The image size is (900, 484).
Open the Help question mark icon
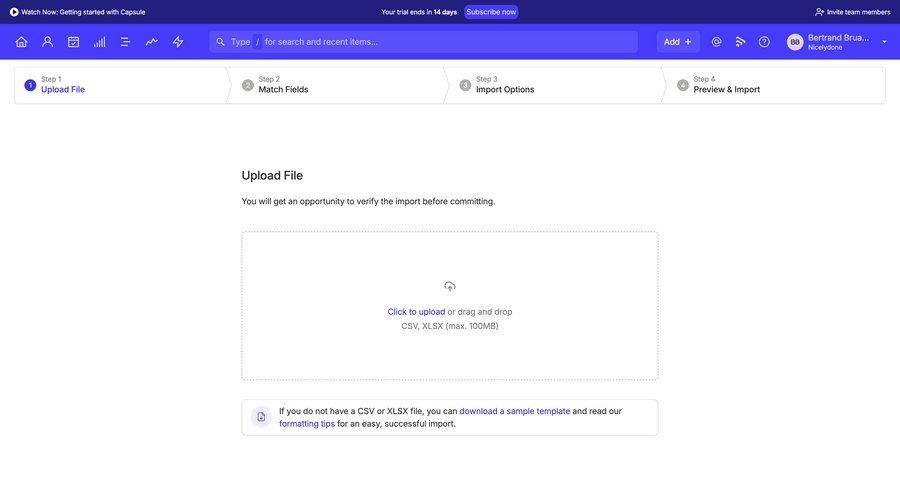pos(764,42)
